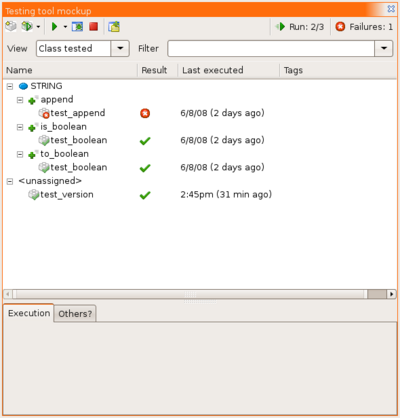Open the View dropdown arrow
This screenshot has height=418, width=400.
pyautogui.click(x=120, y=48)
